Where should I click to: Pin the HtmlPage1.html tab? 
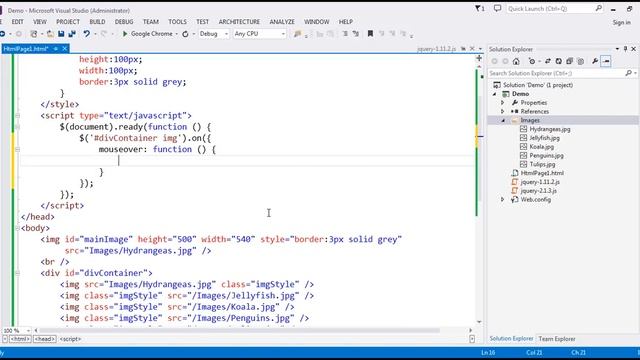coord(56,49)
